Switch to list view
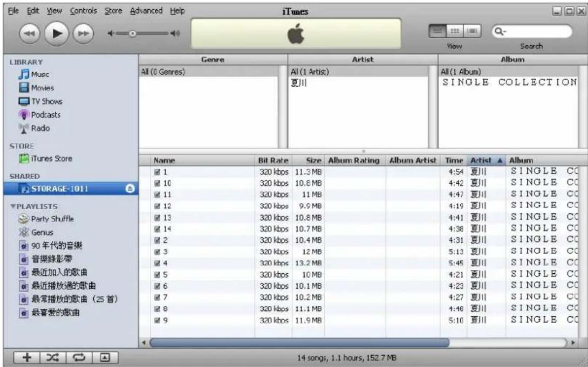Screen dimensions: 588x367 pyautogui.click(x=437, y=31)
